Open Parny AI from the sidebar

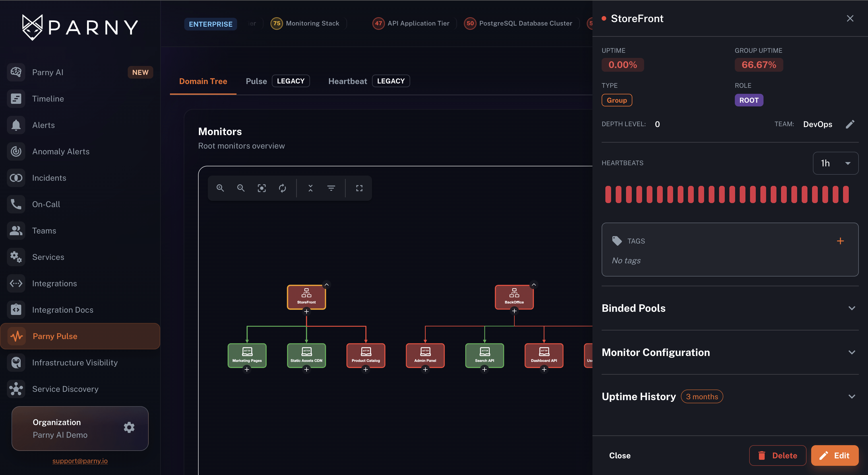tap(80, 72)
